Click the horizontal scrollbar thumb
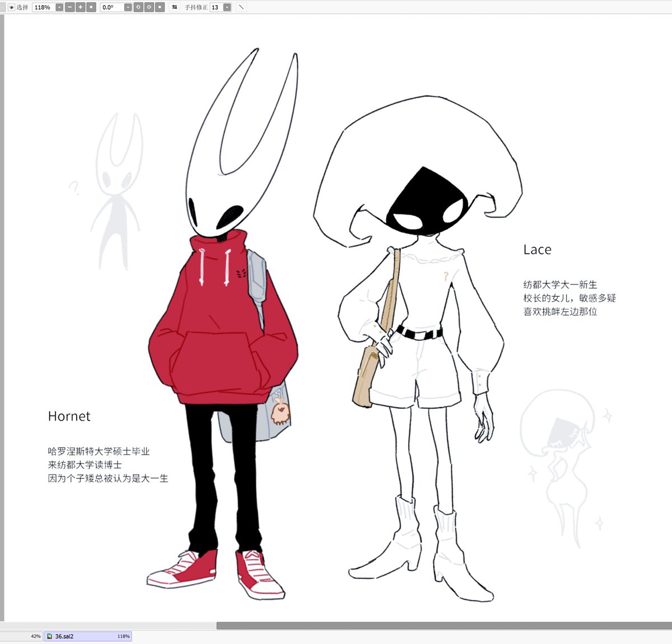This screenshot has height=644, width=672. (444, 626)
